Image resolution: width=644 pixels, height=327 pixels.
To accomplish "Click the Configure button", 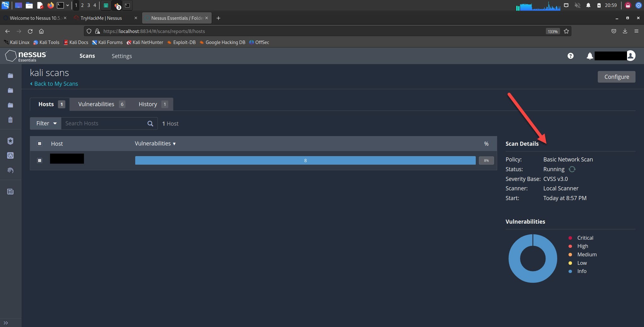I will [616, 77].
